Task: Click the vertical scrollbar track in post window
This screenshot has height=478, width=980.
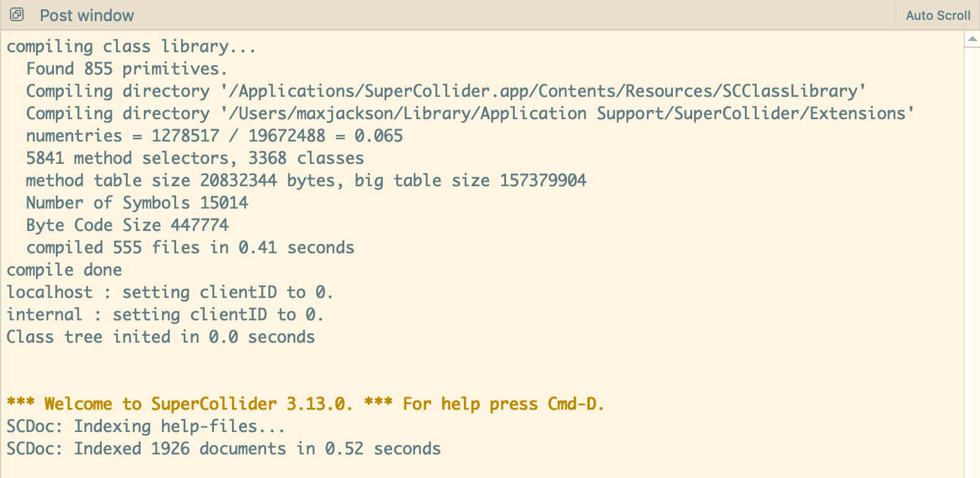Action: [x=972, y=261]
